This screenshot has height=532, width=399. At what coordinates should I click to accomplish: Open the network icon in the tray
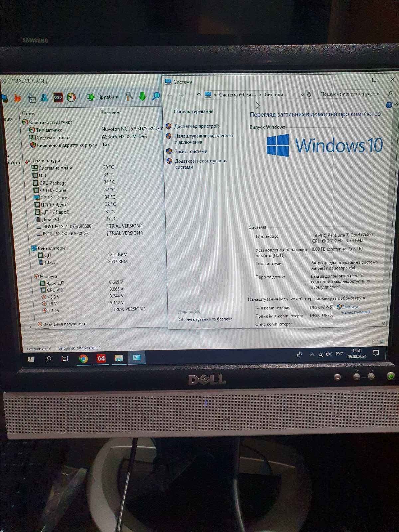[321, 354]
